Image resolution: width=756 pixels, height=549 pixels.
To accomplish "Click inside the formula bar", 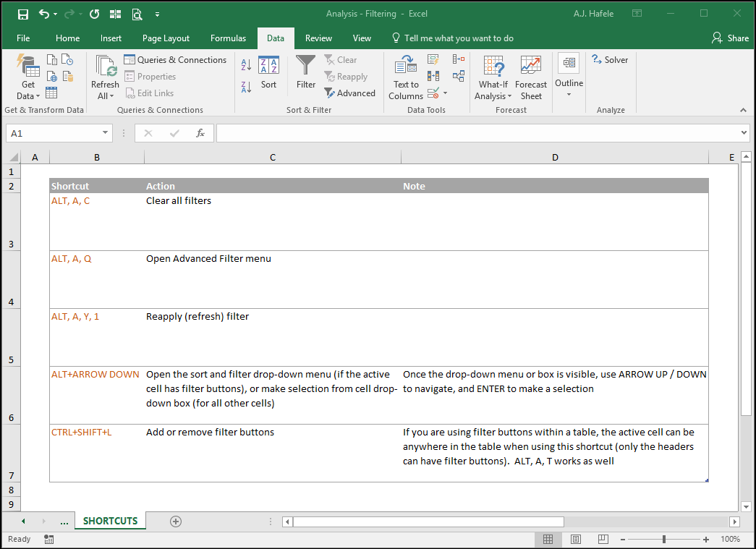I will coord(477,133).
